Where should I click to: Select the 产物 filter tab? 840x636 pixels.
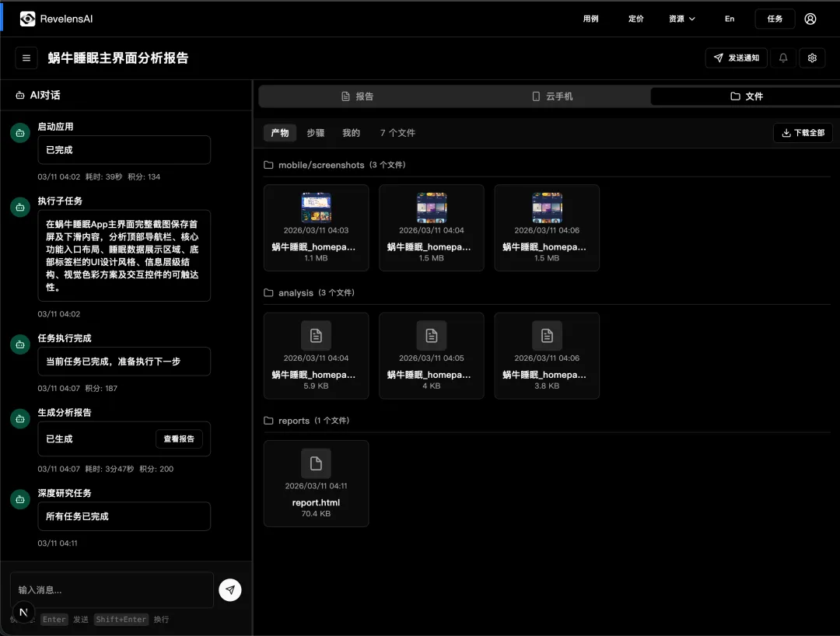coord(280,133)
